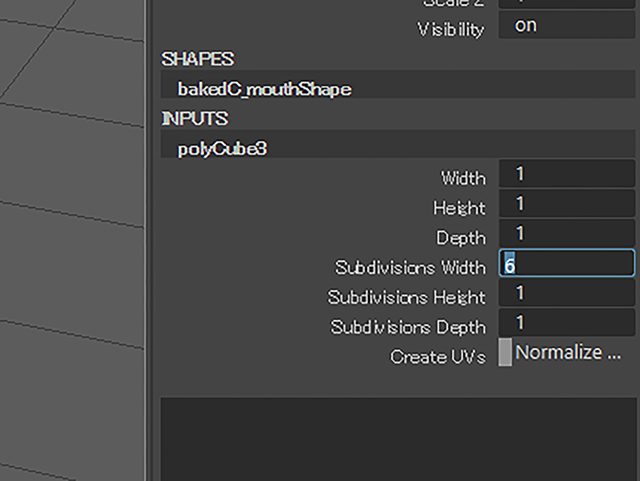
Task: Click the Create UVs attribute label
Action: (438, 357)
